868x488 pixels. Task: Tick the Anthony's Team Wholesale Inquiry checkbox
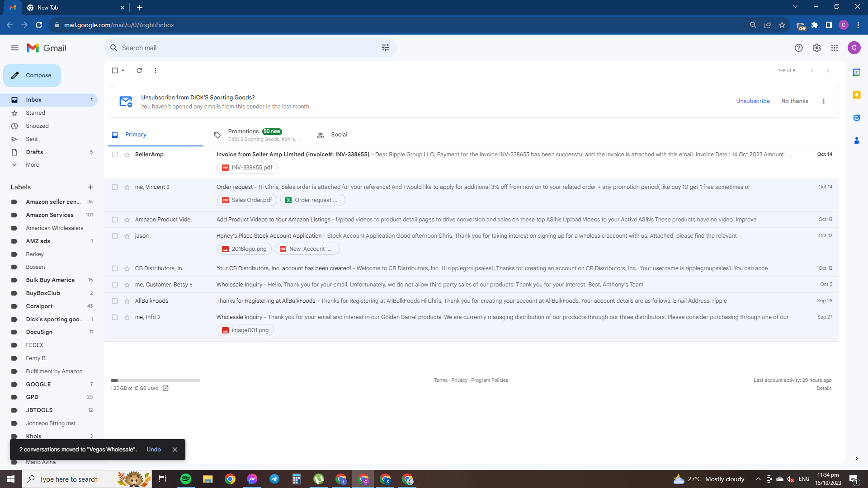115,285
